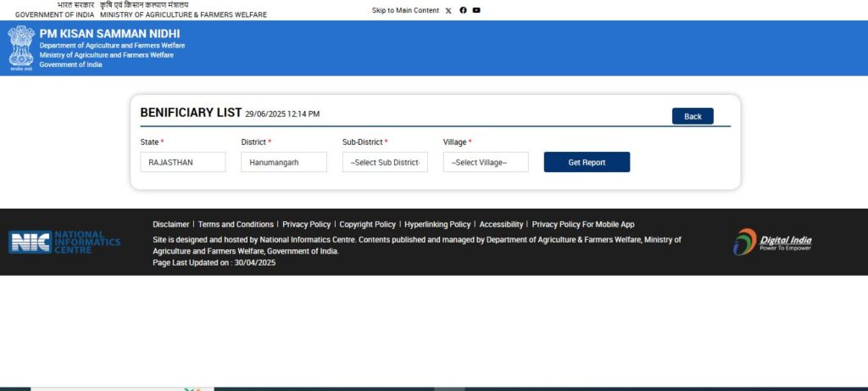Screen dimensions: 868x391
Task: Click the Digital India logo
Action: (x=772, y=242)
